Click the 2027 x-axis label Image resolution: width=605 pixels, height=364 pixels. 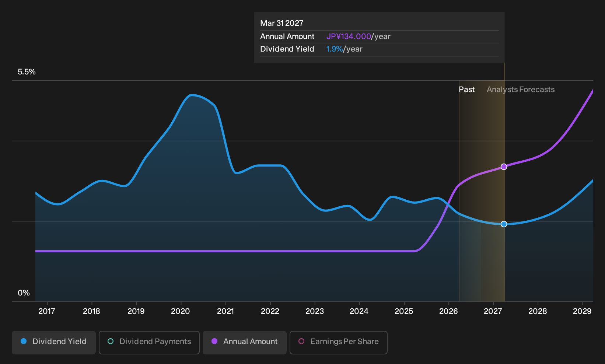pyautogui.click(x=493, y=311)
